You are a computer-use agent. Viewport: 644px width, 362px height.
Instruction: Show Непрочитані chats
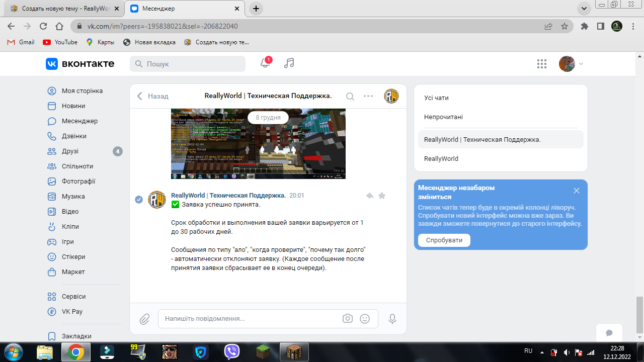[x=501, y=117]
